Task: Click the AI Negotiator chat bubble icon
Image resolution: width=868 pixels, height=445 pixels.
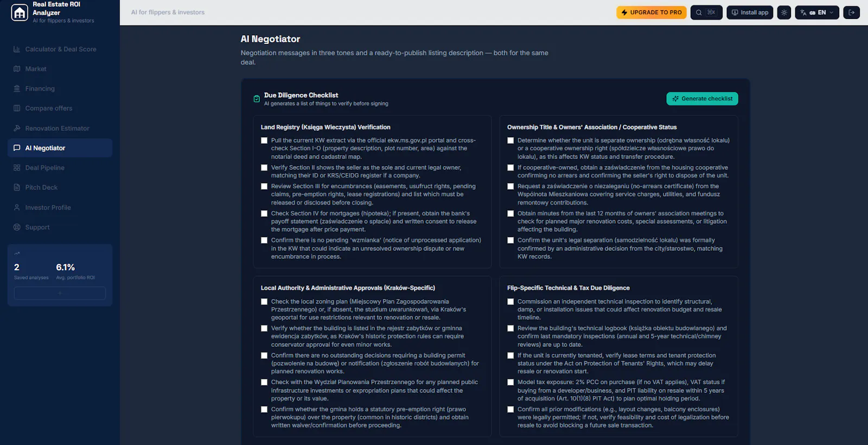Action: coord(17,148)
